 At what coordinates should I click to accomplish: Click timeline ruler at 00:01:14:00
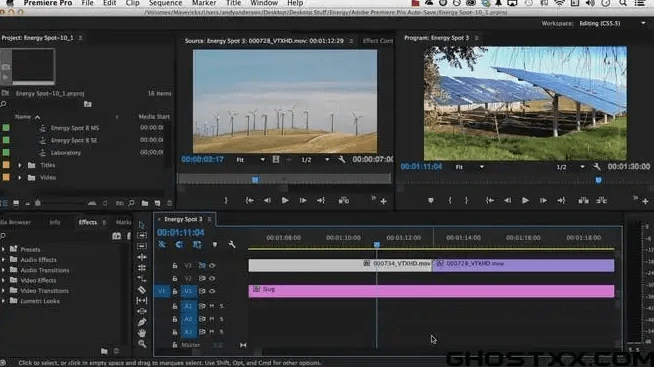463,238
